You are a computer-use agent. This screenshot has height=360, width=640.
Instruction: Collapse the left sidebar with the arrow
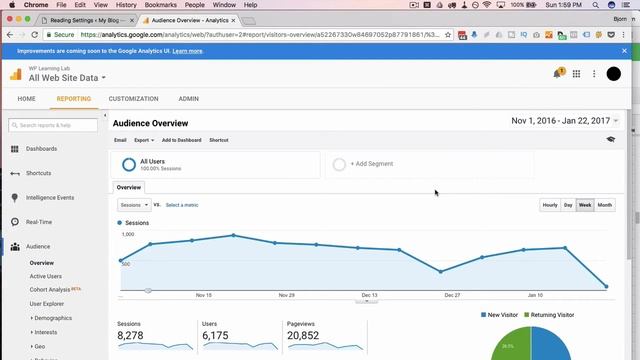(105, 116)
